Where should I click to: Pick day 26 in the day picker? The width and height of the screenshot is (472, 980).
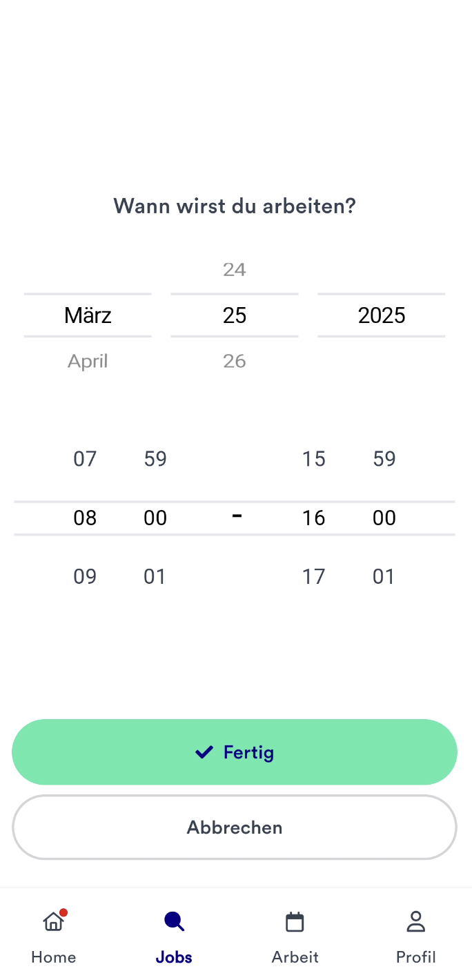[x=235, y=360]
